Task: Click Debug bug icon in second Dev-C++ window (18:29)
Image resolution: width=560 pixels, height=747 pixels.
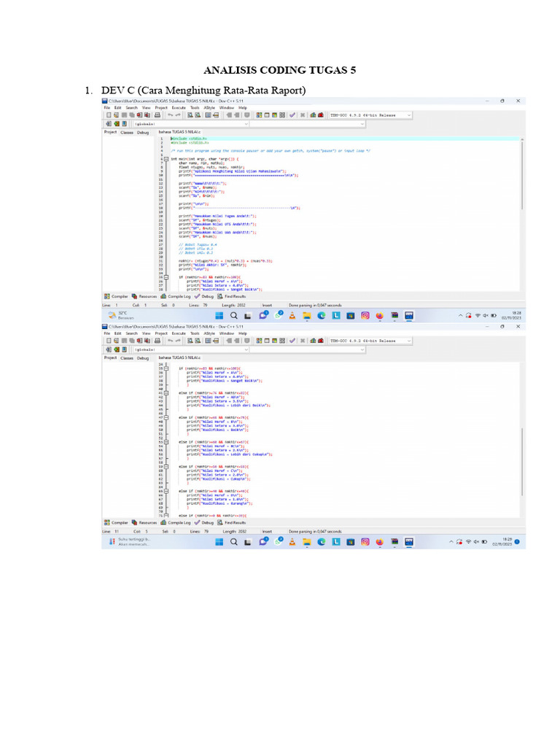Action: tap(321, 341)
